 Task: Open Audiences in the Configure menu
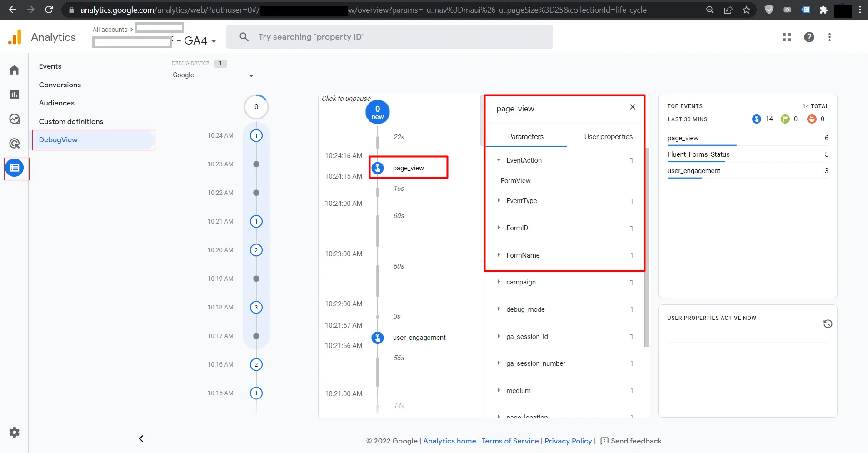57,103
